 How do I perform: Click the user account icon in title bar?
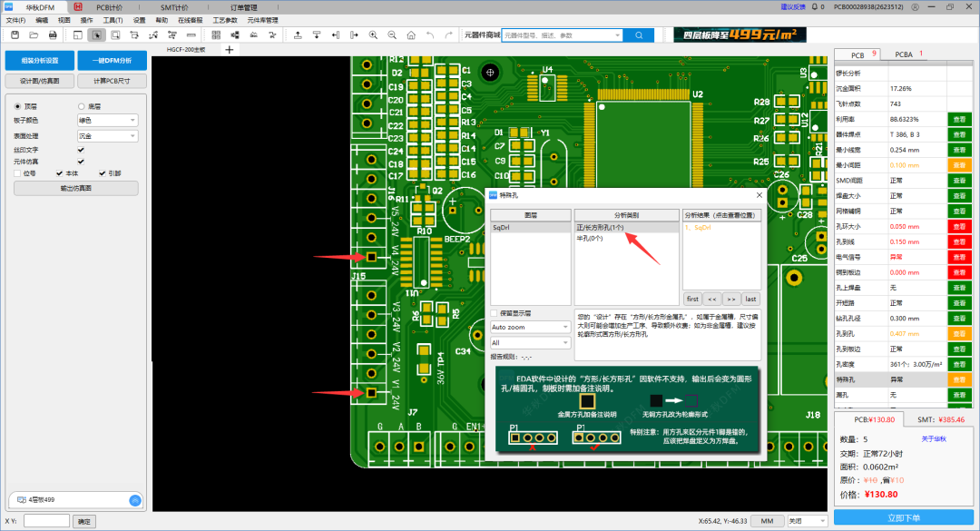(915, 7)
